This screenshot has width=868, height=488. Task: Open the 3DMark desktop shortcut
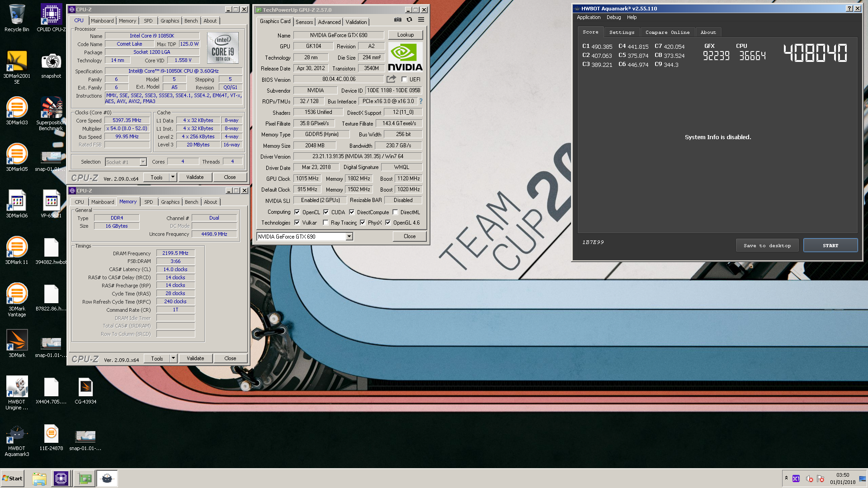coord(17,344)
